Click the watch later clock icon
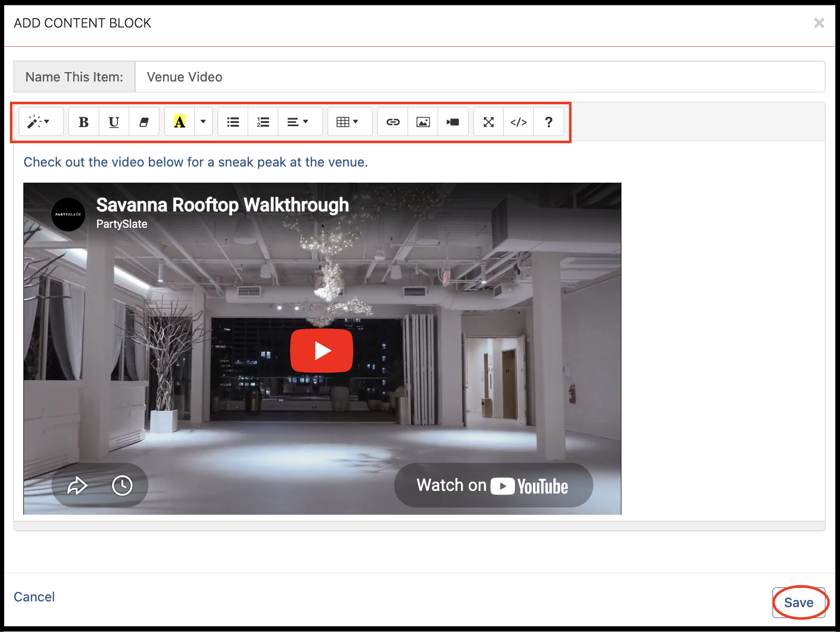The image size is (840, 632). [x=122, y=486]
